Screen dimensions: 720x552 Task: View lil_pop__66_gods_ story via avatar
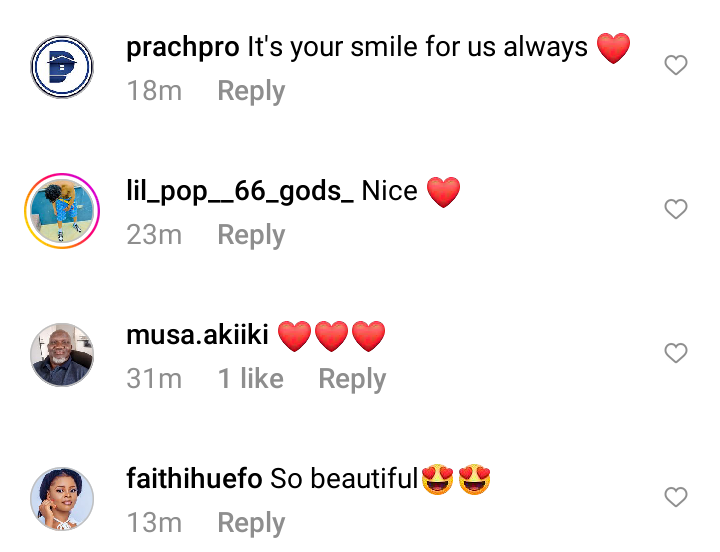coord(62,211)
